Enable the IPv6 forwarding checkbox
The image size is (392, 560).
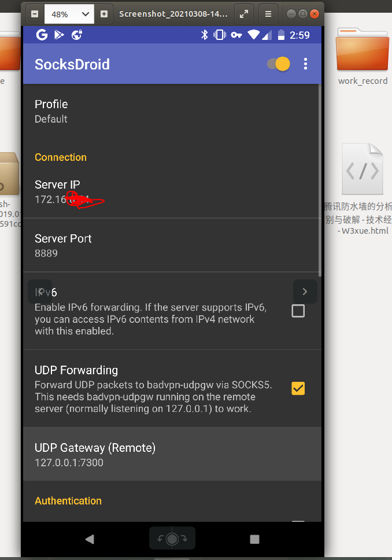pyautogui.click(x=298, y=311)
